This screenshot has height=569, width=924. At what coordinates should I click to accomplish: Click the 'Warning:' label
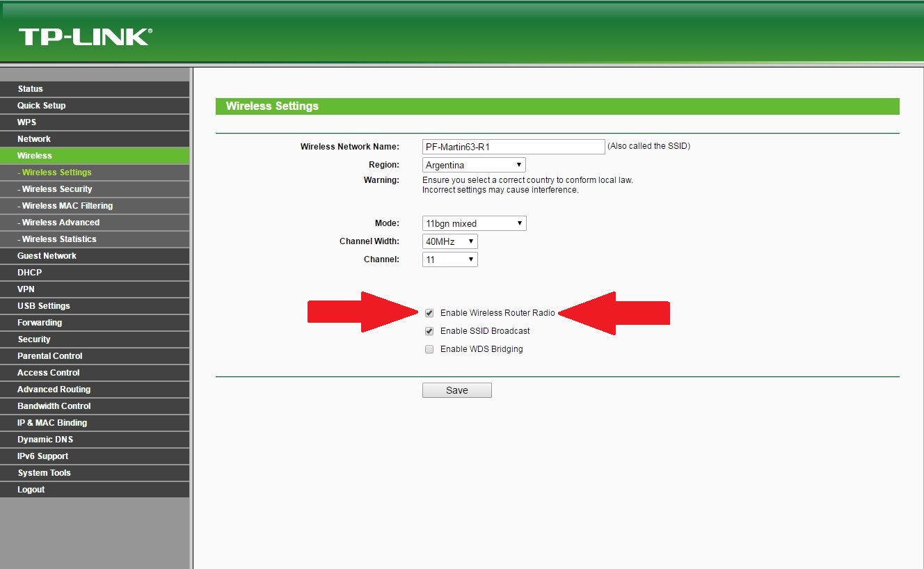382,180
